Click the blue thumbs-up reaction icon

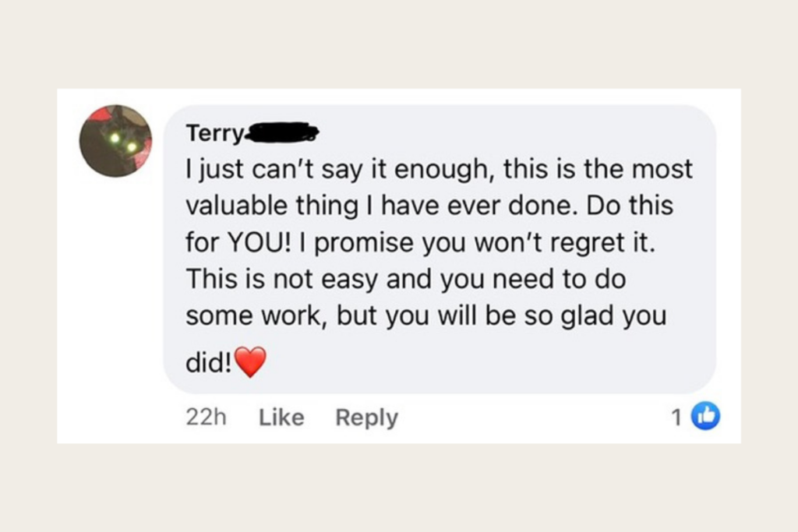706,417
